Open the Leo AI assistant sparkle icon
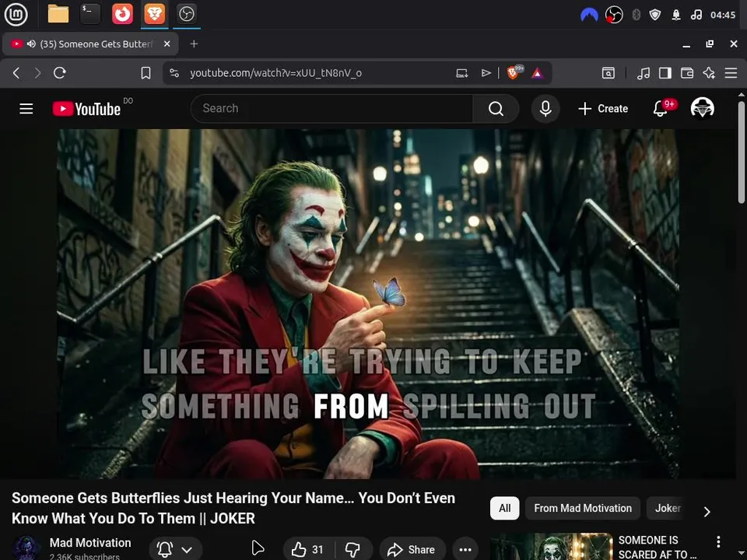747x560 pixels. [x=709, y=73]
